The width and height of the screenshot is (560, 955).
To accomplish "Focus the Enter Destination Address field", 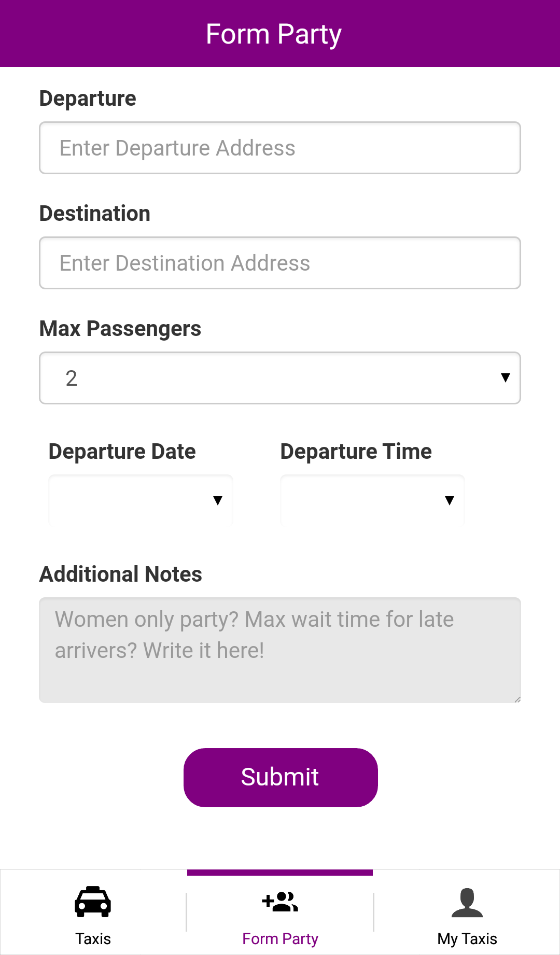I will tap(280, 263).
